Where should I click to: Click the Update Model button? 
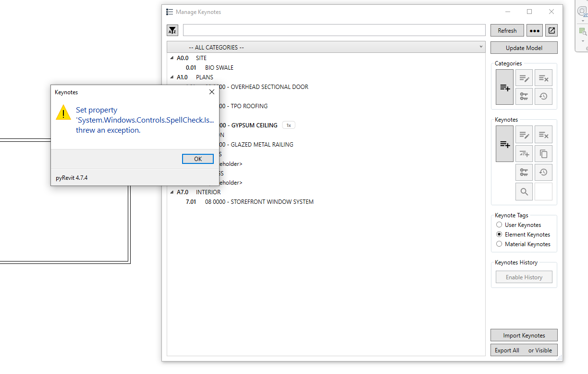pos(524,48)
